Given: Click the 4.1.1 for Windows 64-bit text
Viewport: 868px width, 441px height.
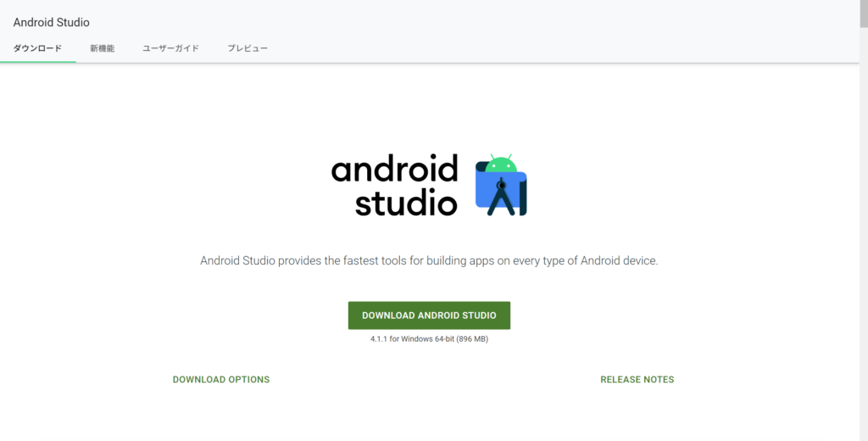Looking at the screenshot, I should (429, 339).
